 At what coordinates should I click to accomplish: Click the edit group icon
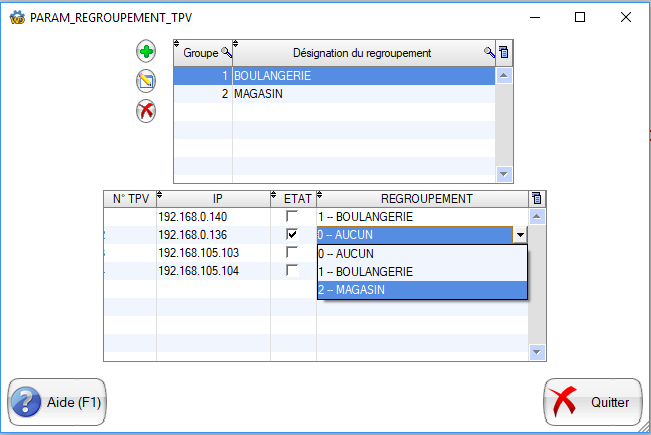coord(146,81)
